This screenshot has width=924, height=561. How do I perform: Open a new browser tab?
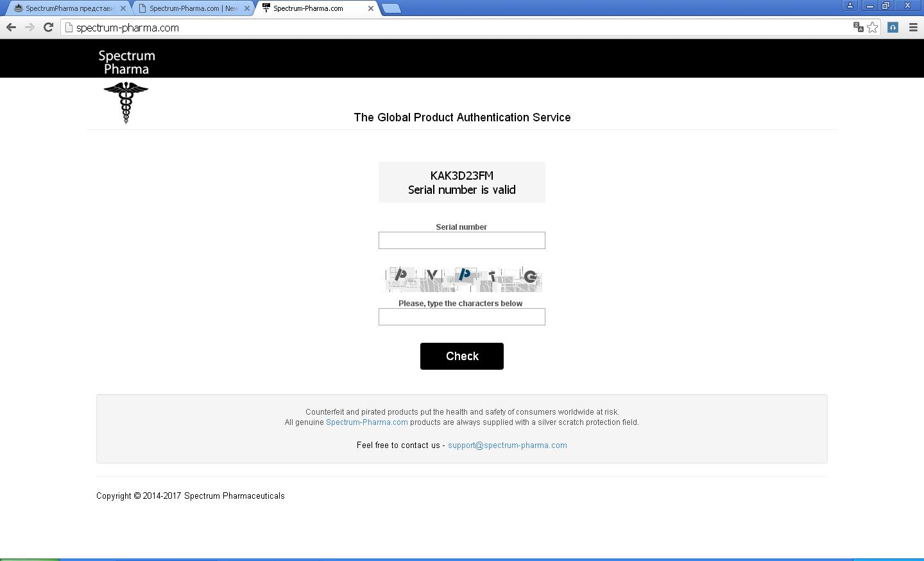391,8
